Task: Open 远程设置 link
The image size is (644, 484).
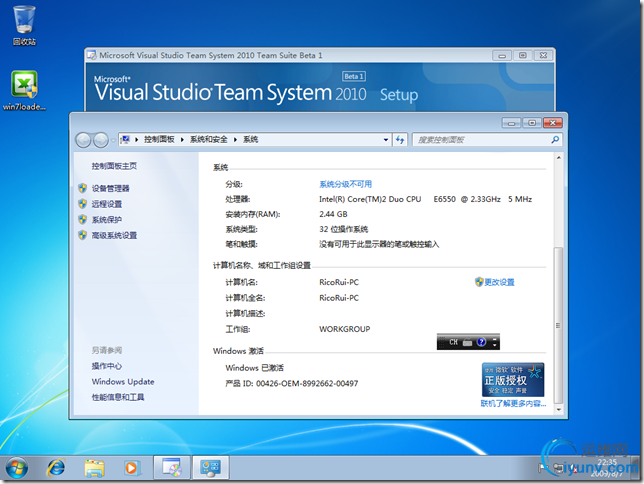Action: tap(106, 204)
